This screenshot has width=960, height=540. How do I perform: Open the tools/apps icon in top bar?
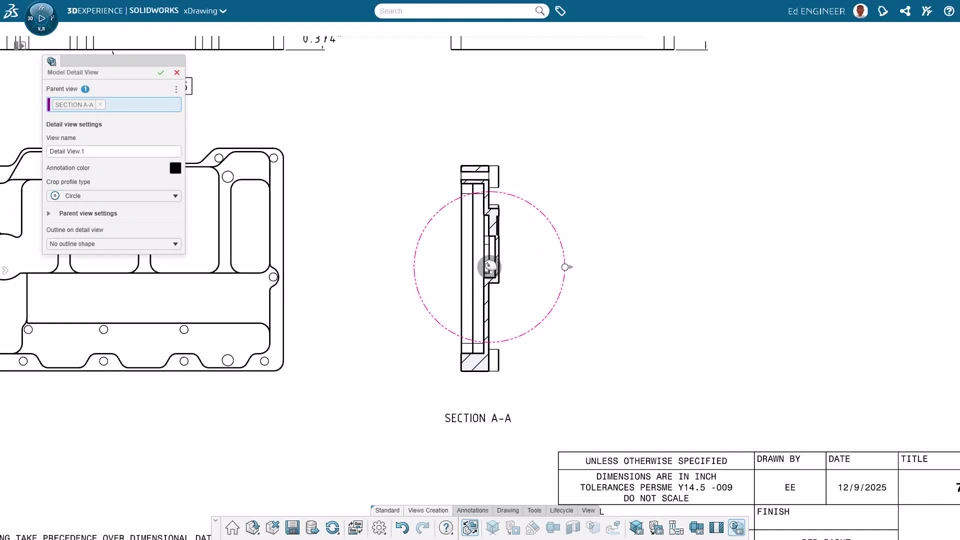[927, 11]
